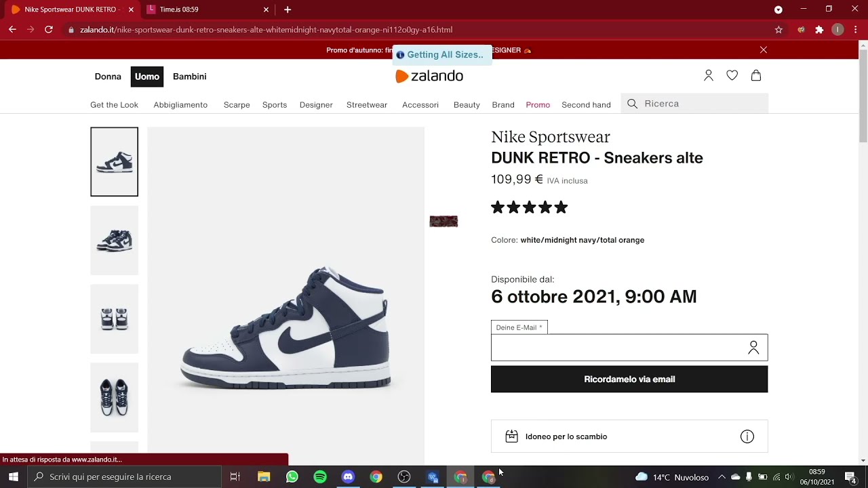Click the main sneaker product image

click(x=285, y=296)
